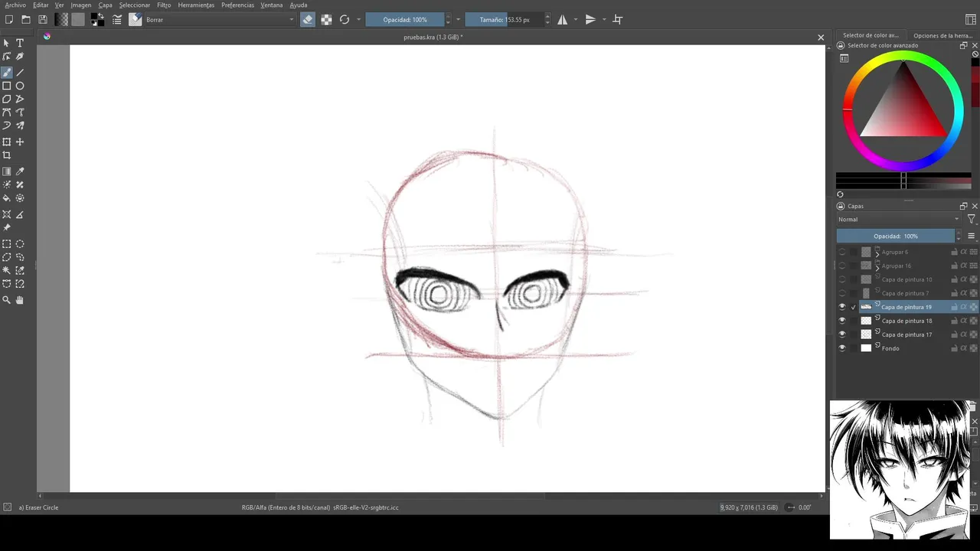The height and width of the screenshot is (551, 980).
Task: Select the Capa de pintura 17 layer
Action: pos(906,334)
